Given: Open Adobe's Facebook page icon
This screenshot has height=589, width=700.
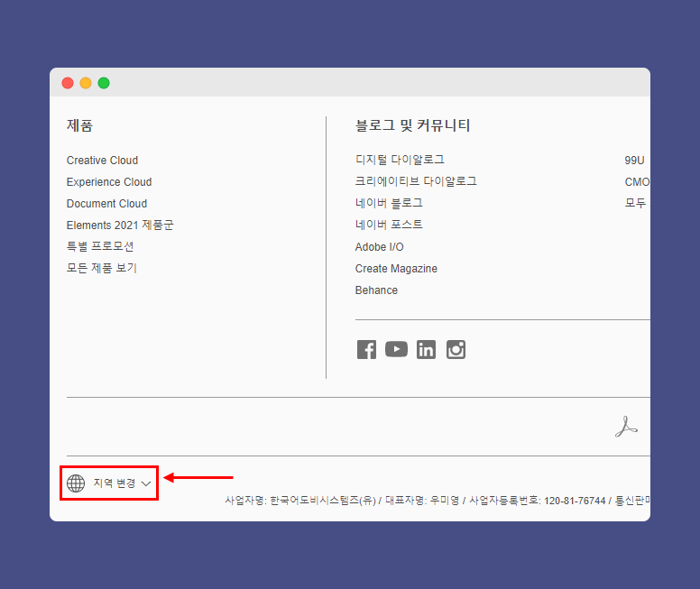Looking at the screenshot, I should [x=366, y=350].
